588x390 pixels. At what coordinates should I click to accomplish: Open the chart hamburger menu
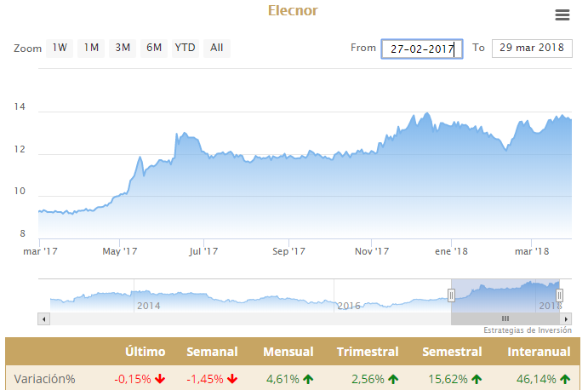point(562,15)
